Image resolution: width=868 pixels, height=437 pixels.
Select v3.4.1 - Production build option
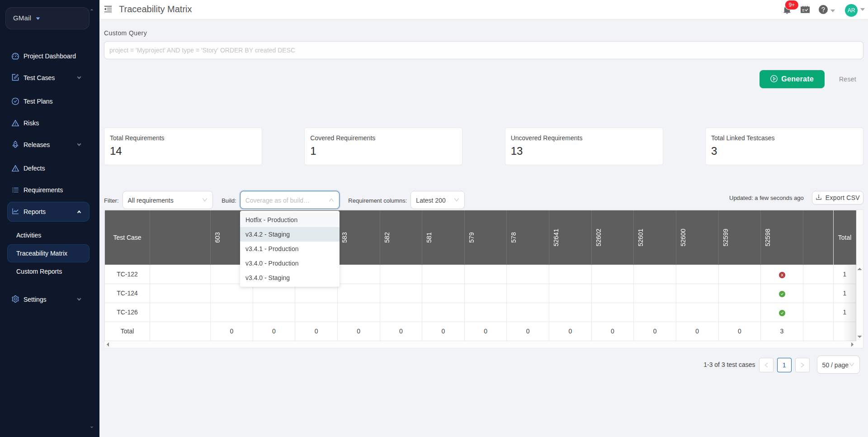[x=289, y=249]
